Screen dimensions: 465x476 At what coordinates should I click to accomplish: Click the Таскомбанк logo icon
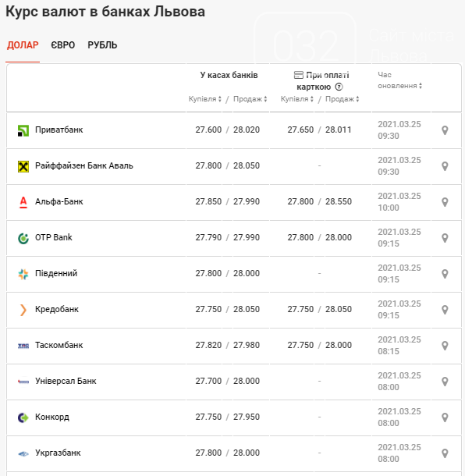tap(23, 346)
